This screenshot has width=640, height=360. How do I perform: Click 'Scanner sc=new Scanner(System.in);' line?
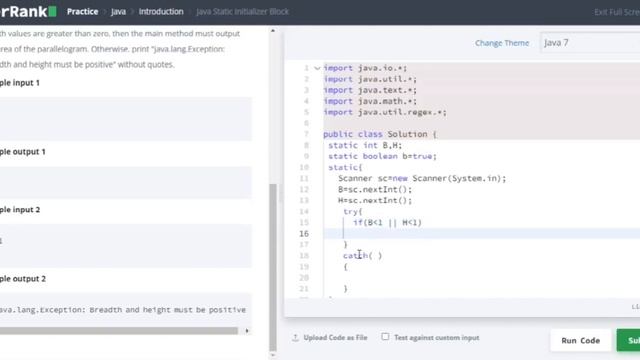(x=422, y=178)
